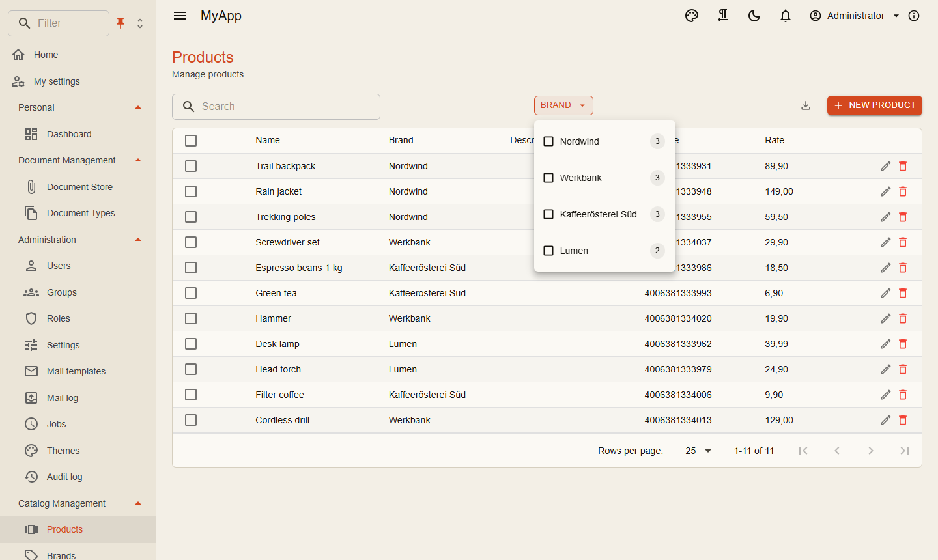Pin the sidebar filter

pyautogui.click(x=121, y=23)
